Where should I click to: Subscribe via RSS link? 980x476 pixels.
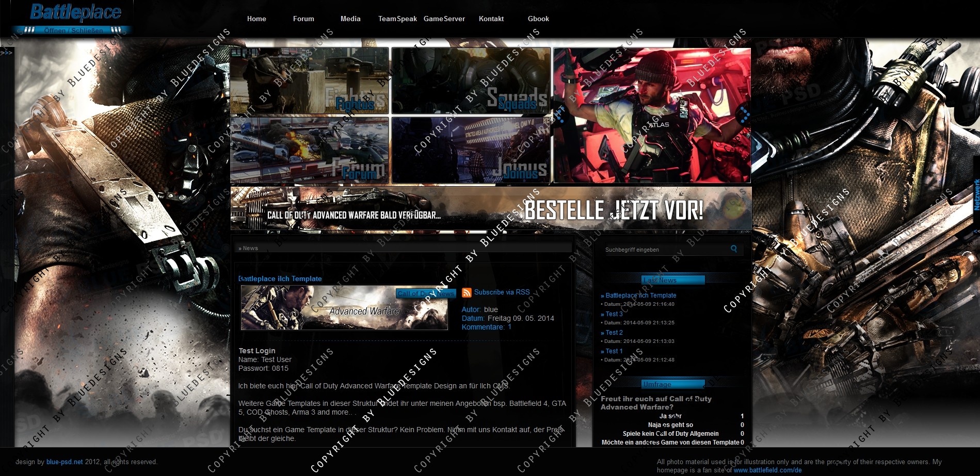[502, 292]
